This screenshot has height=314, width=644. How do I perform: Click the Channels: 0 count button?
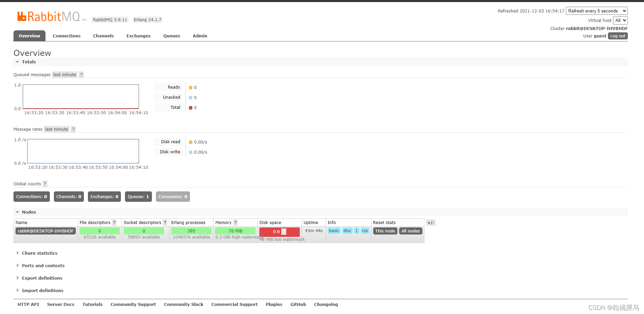(69, 197)
